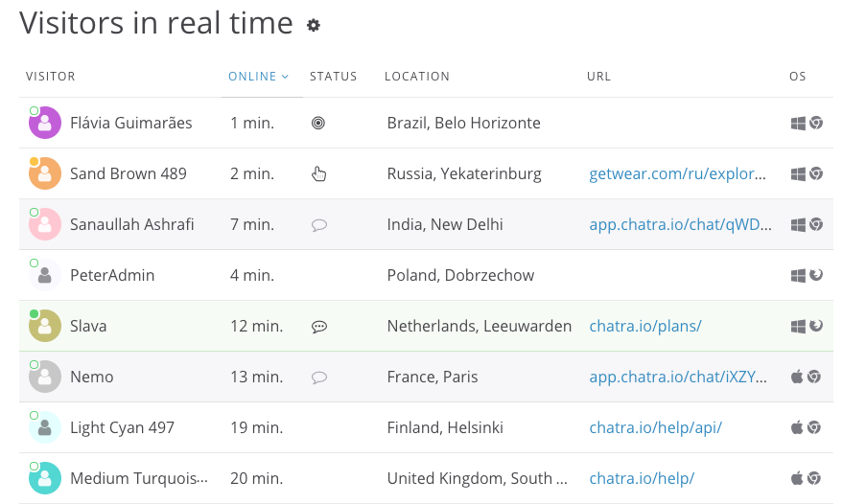The image size is (866, 504).
Task: Click Sand Brown 489 orange avatar
Action: (45, 174)
